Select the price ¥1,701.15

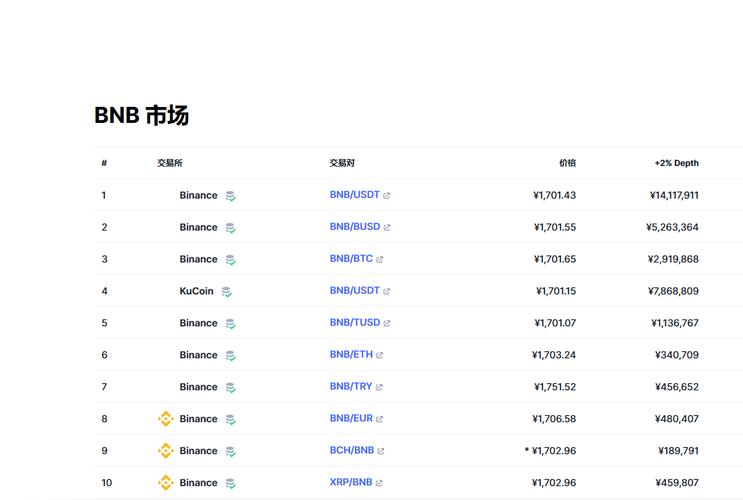click(556, 291)
